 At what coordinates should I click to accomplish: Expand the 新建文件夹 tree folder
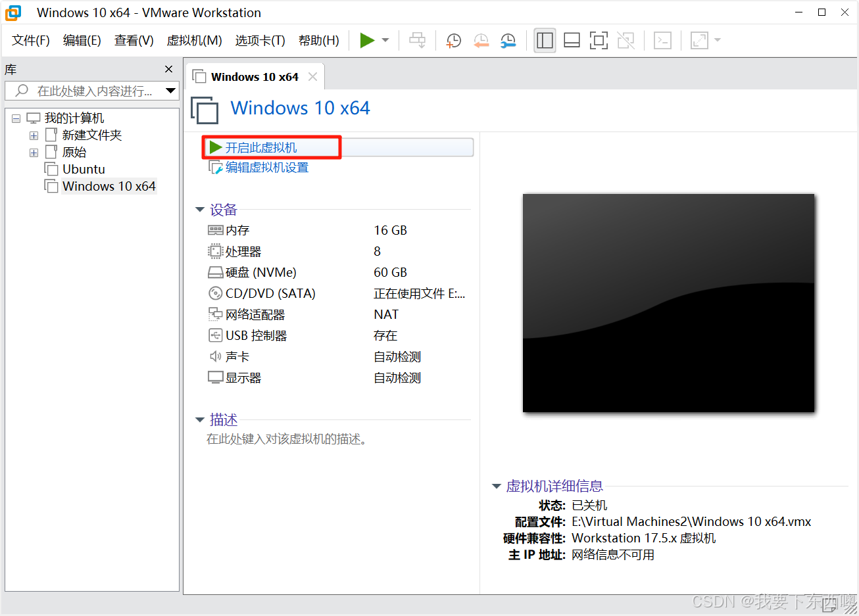[34, 136]
